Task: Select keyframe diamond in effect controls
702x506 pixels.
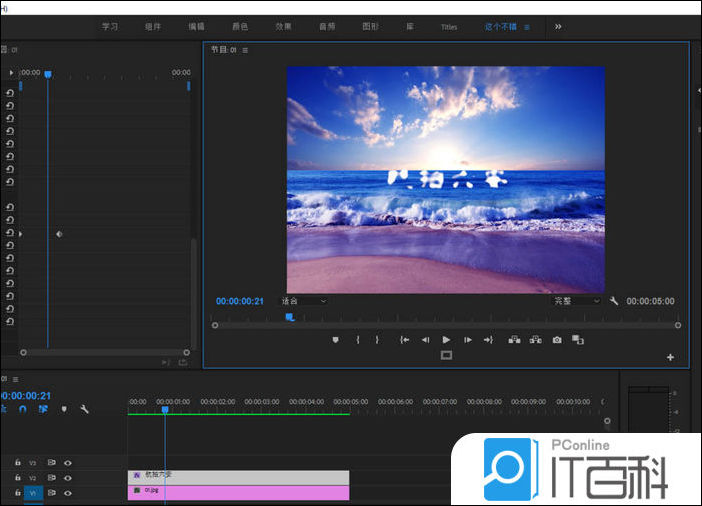Action: click(59, 234)
